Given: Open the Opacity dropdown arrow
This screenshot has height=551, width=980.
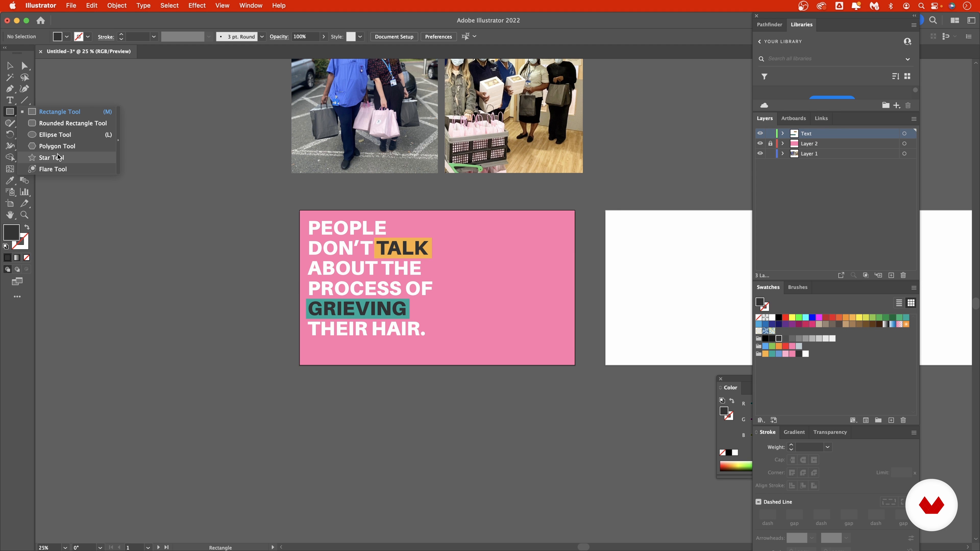Looking at the screenshot, I should [x=324, y=36].
